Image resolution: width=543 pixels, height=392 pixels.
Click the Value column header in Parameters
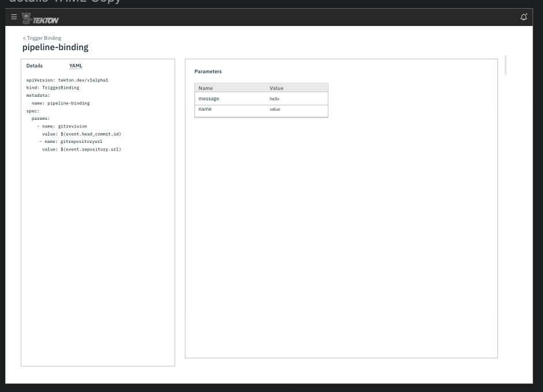pyautogui.click(x=276, y=88)
